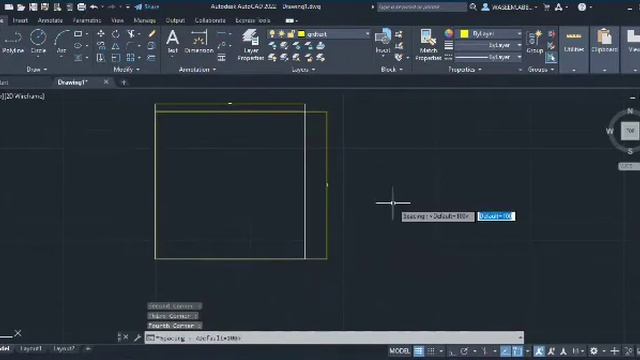The height and width of the screenshot is (360, 640).
Task: Select the Arc draw tool
Action: 61,42
